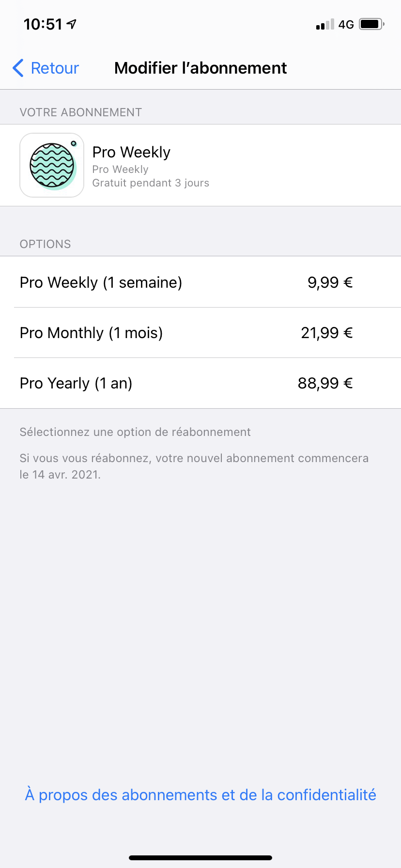Tap the blue back chevron icon

[x=18, y=68]
